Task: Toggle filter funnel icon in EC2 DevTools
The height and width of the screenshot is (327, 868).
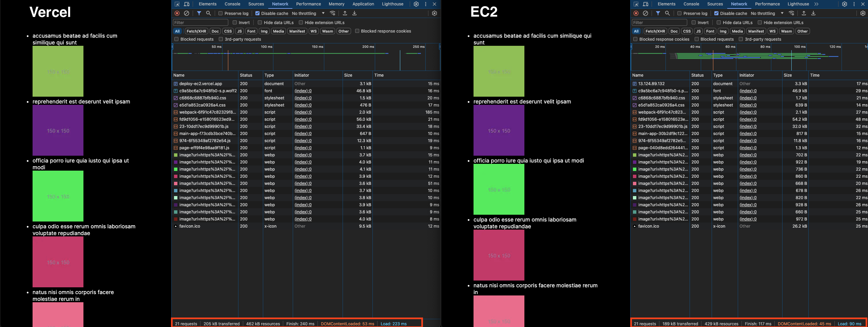Action: [x=658, y=13]
